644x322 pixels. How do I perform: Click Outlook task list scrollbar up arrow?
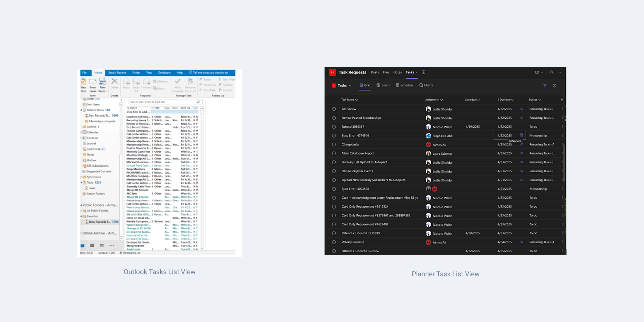202,108
